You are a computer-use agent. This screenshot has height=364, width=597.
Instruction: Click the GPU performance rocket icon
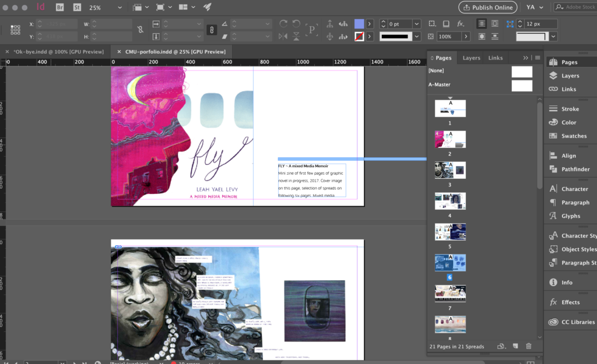[x=208, y=7]
